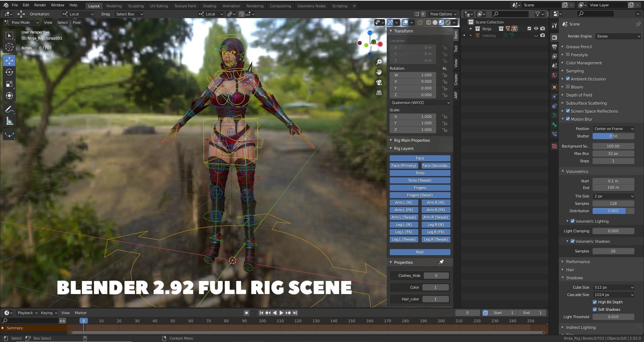Click the zoom view magnifier icon

379,62
